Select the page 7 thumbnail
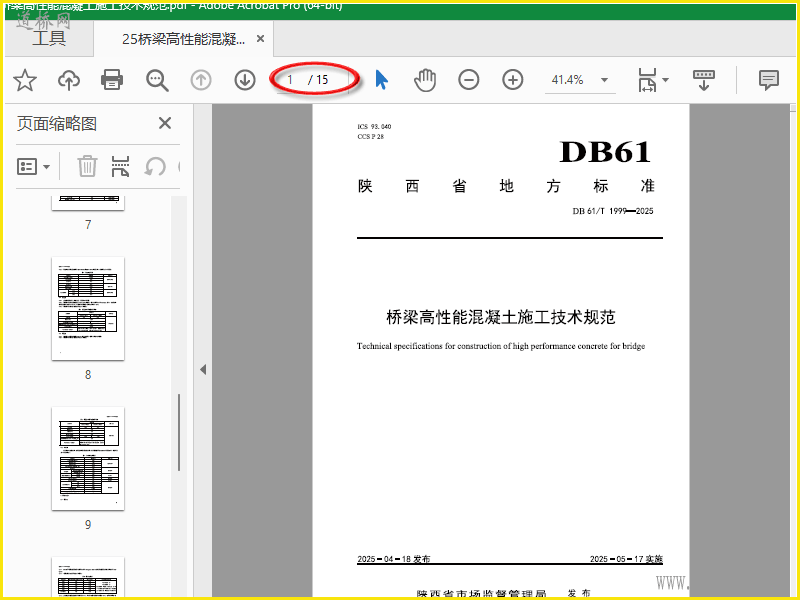Image resolution: width=800 pixels, height=600 pixels. [x=88, y=203]
